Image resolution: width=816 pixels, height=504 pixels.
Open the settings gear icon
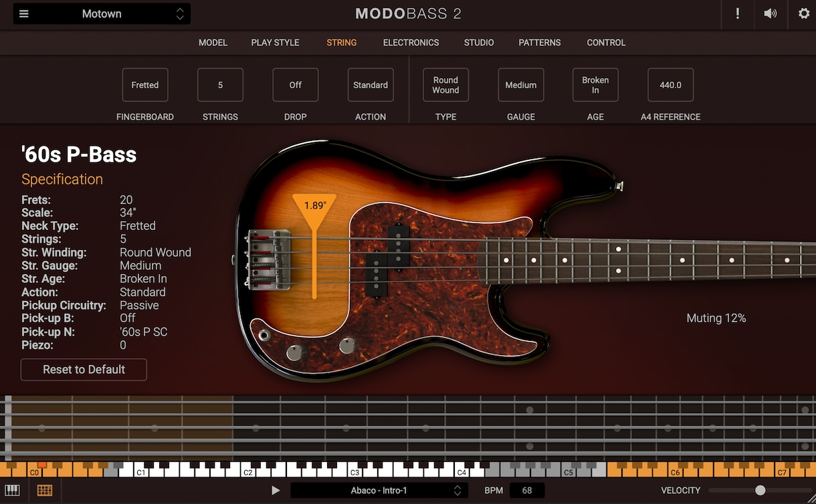tap(804, 13)
